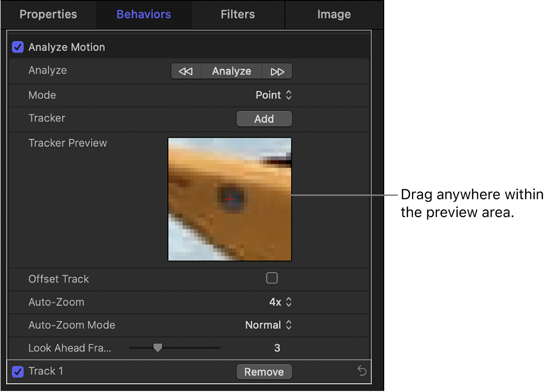Click the Analyze Motion checkbox icon

tap(18, 47)
